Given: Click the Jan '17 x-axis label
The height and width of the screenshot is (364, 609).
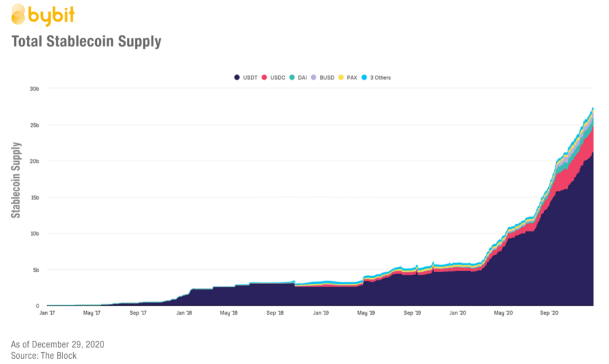Looking at the screenshot, I should point(47,313).
